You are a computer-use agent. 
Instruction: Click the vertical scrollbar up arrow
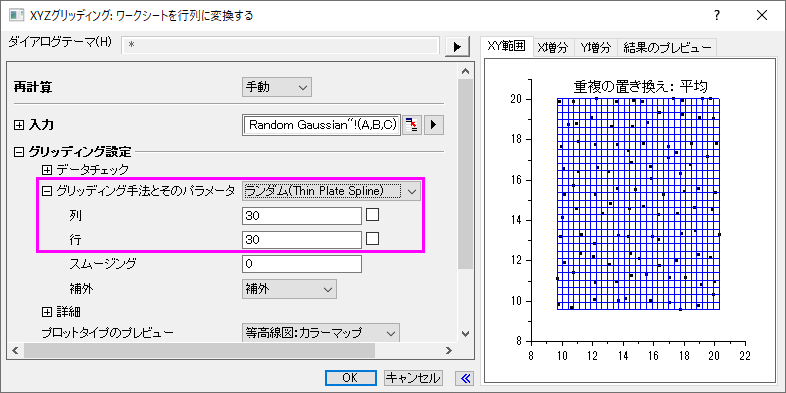coord(466,71)
